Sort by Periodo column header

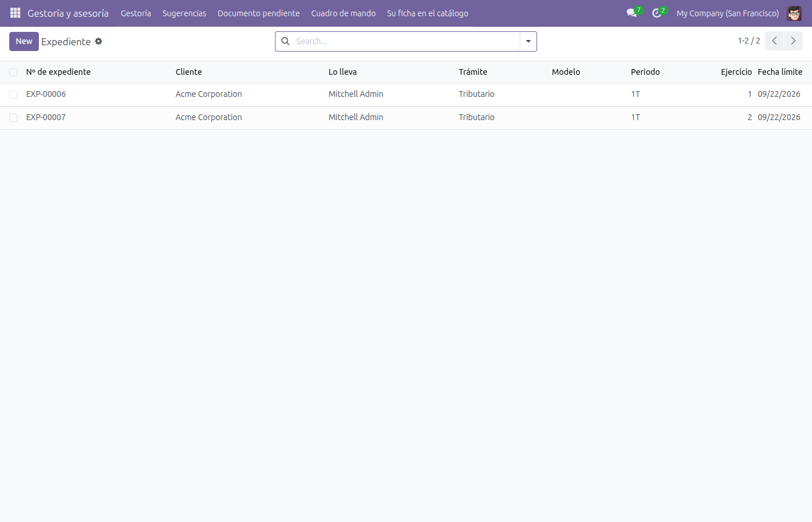point(646,72)
